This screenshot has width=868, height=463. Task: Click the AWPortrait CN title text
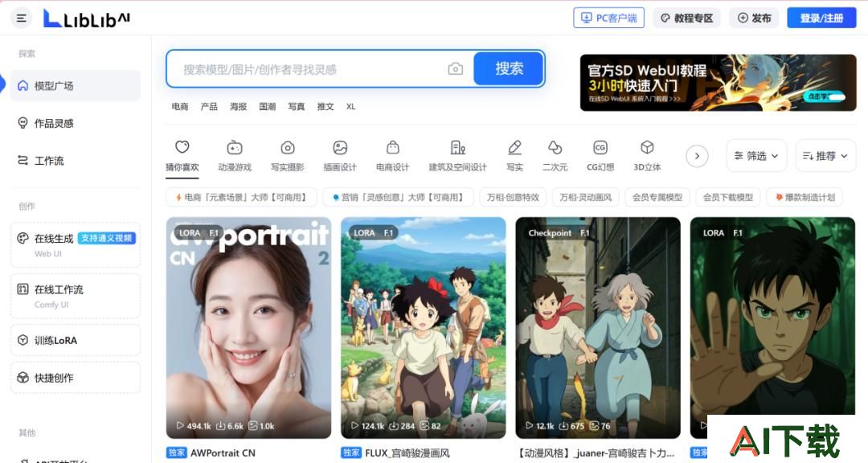point(223,453)
